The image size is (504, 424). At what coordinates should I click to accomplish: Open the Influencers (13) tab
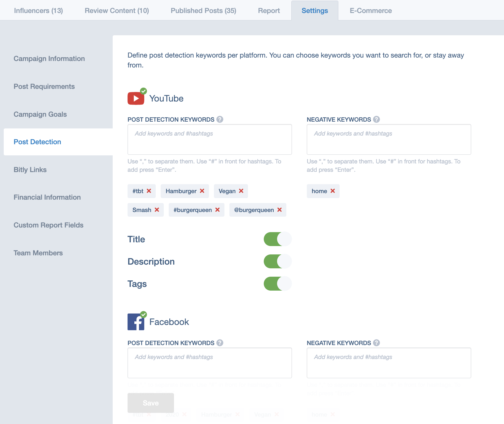point(38,11)
